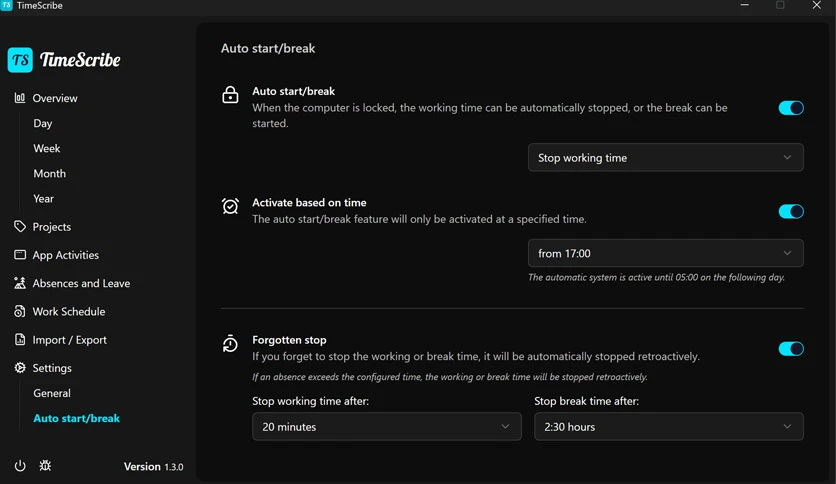Viewport: 836px width, 484px height.
Task: Open the from 17:00 time dropdown
Action: [x=665, y=253]
